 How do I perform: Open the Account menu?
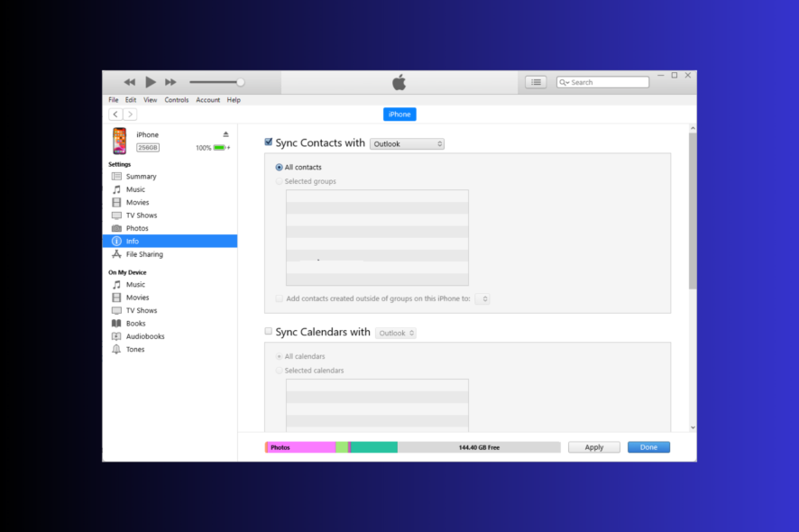pyautogui.click(x=208, y=100)
